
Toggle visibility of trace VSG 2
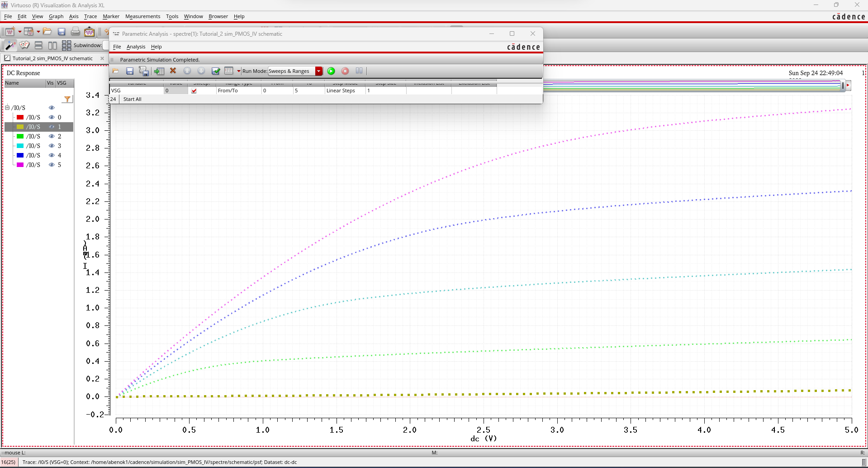52,136
